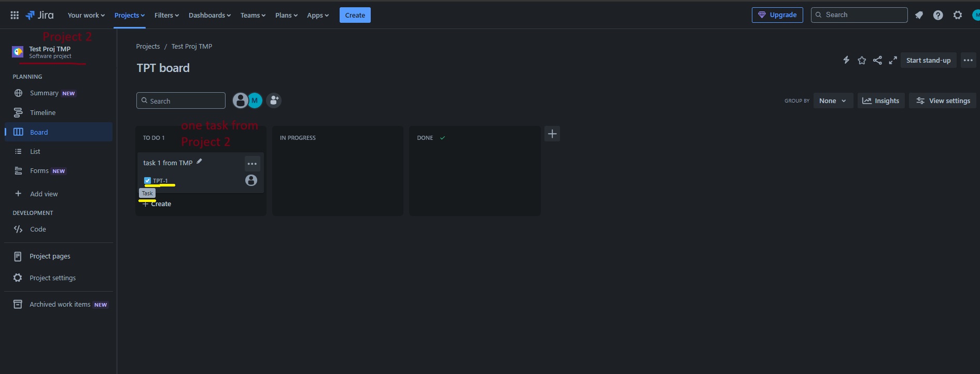The width and height of the screenshot is (980, 374).
Task: Open the help question mark icon
Action: point(938,15)
